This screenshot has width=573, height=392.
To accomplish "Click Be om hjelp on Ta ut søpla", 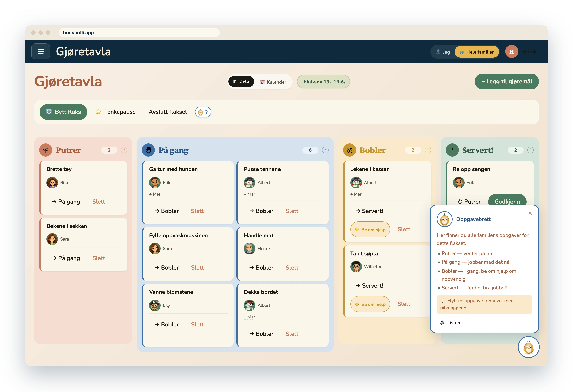I will pyautogui.click(x=370, y=304).
